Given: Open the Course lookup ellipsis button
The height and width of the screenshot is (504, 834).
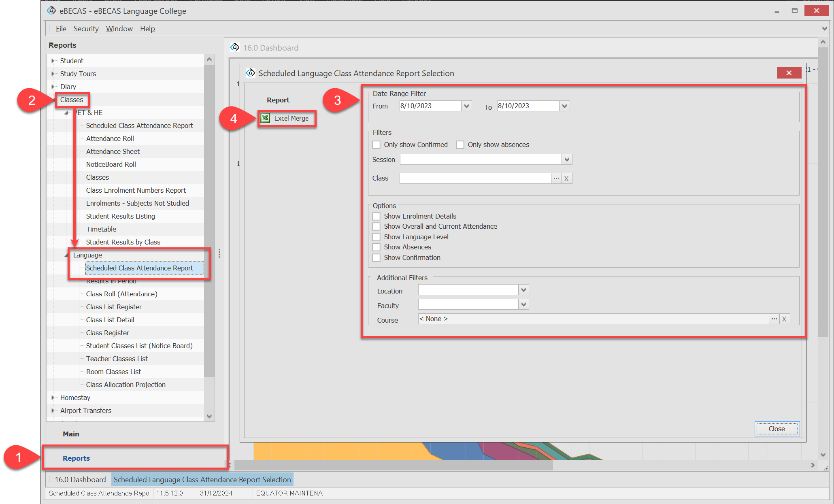Looking at the screenshot, I should [x=774, y=319].
